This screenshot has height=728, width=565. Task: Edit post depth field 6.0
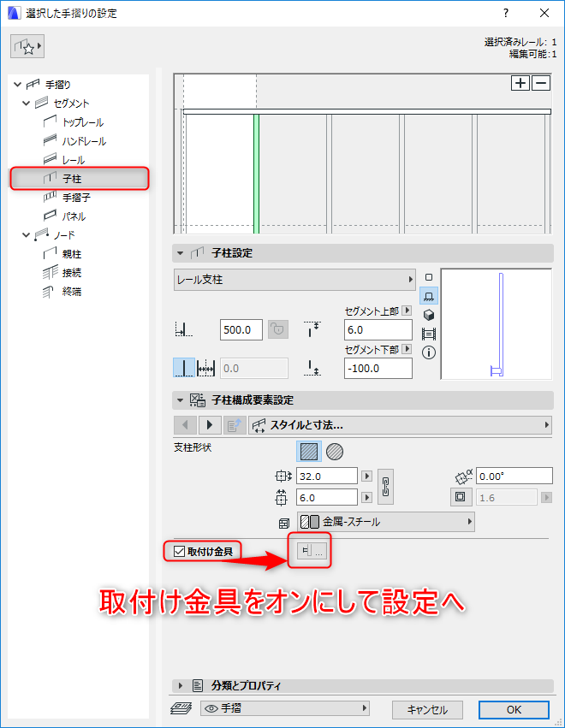[327, 497]
